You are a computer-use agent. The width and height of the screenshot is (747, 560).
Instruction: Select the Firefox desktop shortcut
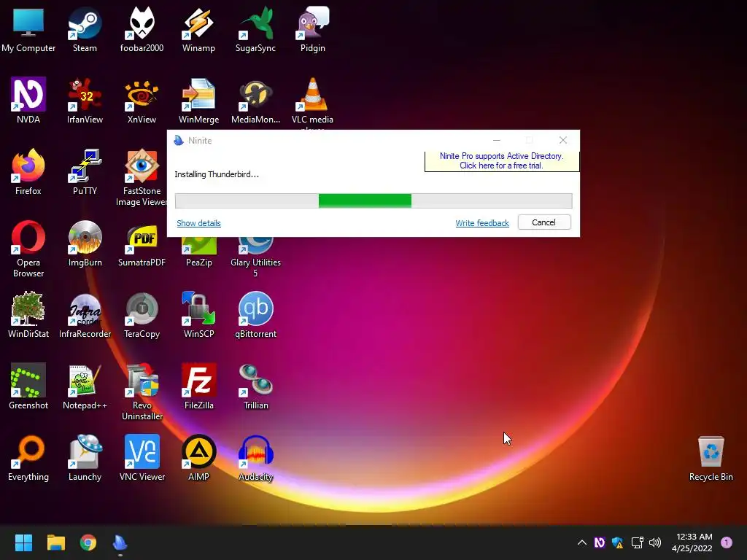[28, 172]
